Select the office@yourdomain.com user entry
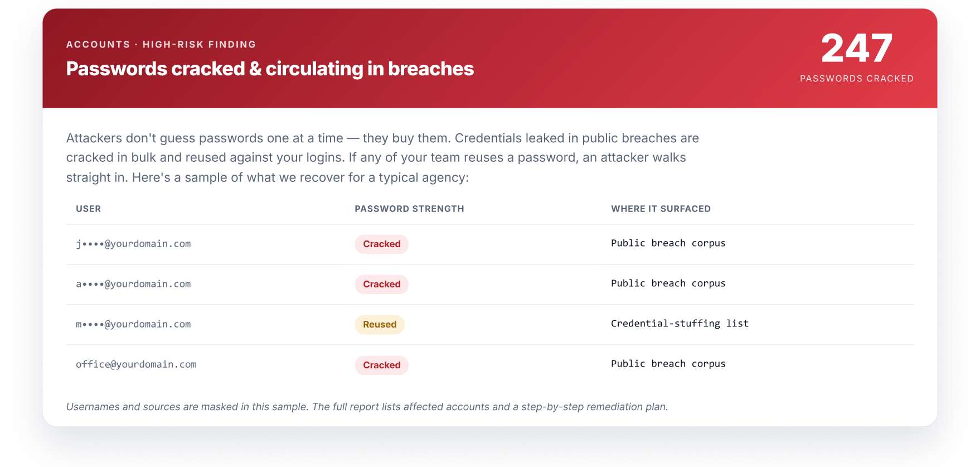 [x=136, y=364]
